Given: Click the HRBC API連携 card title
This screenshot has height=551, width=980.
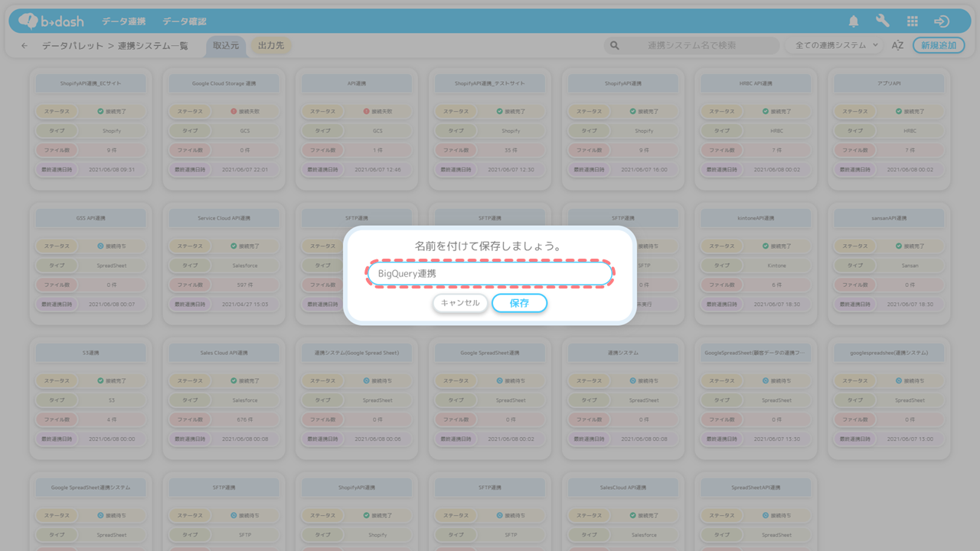Looking at the screenshot, I should pos(756,83).
